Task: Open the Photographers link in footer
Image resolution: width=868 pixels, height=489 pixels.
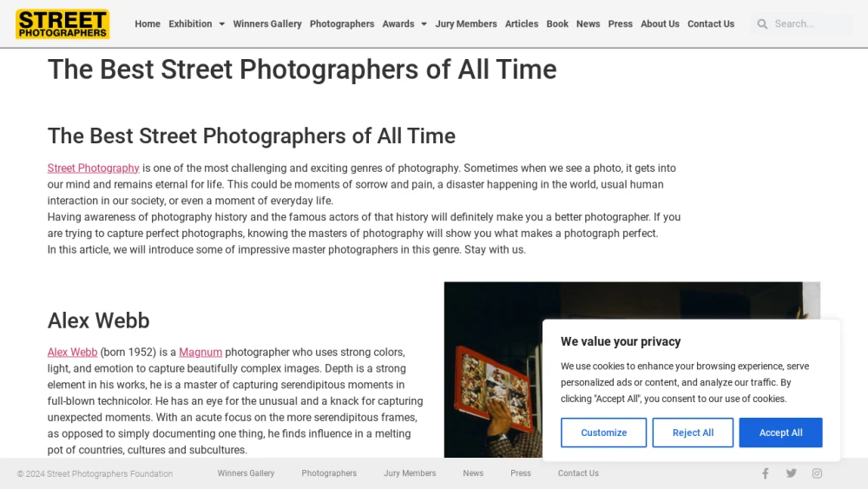Action: [x=329, y=473]
